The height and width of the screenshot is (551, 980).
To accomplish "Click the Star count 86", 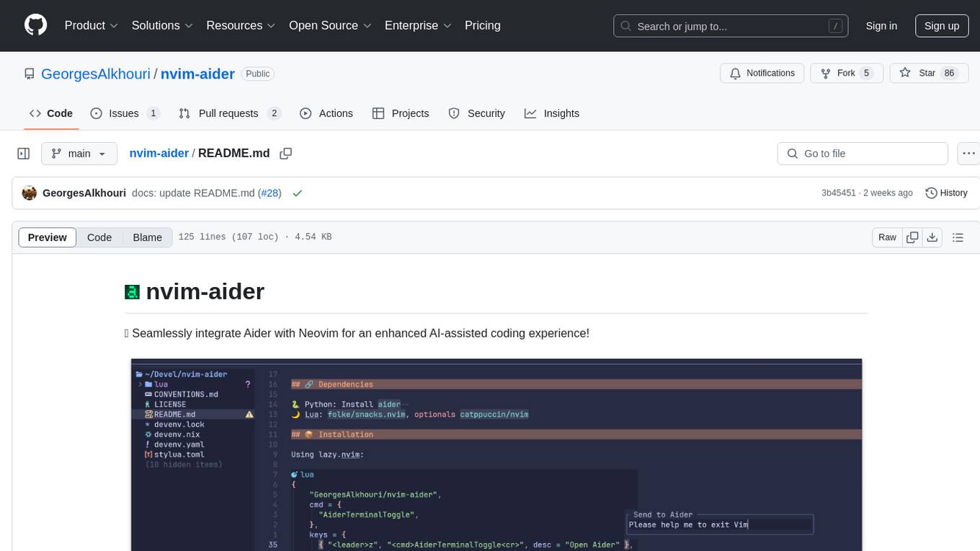I will (x=950, y=73).
